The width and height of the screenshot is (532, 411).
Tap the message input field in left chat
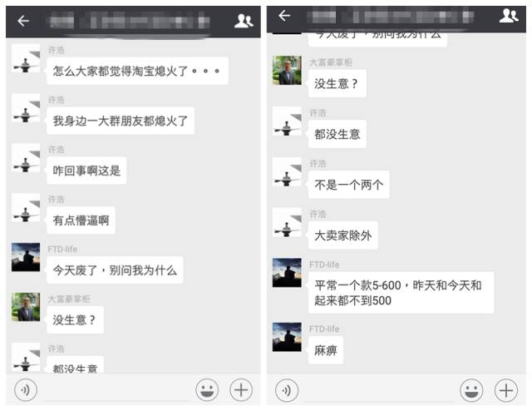click(116, 391)
